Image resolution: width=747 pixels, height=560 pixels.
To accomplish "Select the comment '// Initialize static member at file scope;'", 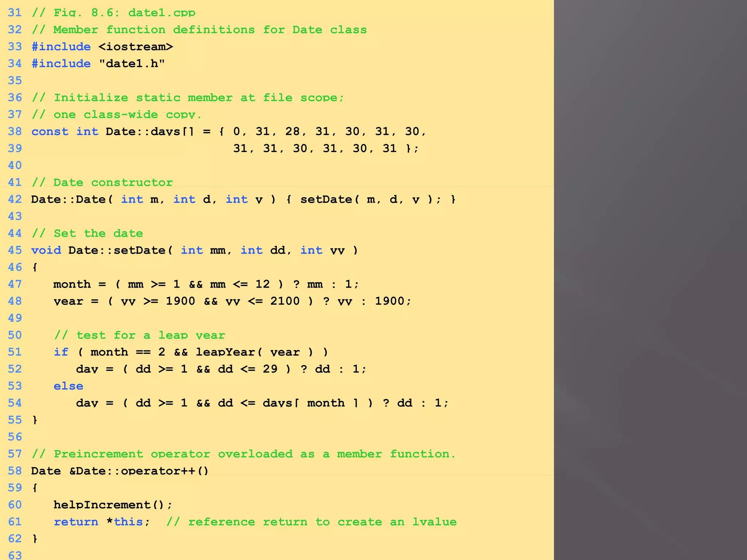I will 188,97.
